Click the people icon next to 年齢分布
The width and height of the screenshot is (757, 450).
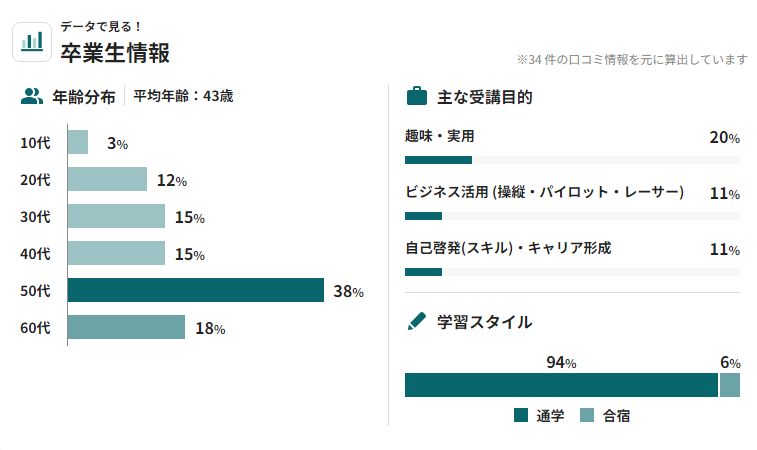pos(32,97)
